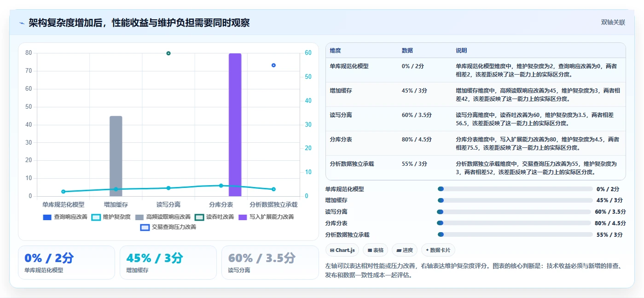Click the lightning icon beside the panel title
This screenshot has height=298, width=644.
coord(22,23)
